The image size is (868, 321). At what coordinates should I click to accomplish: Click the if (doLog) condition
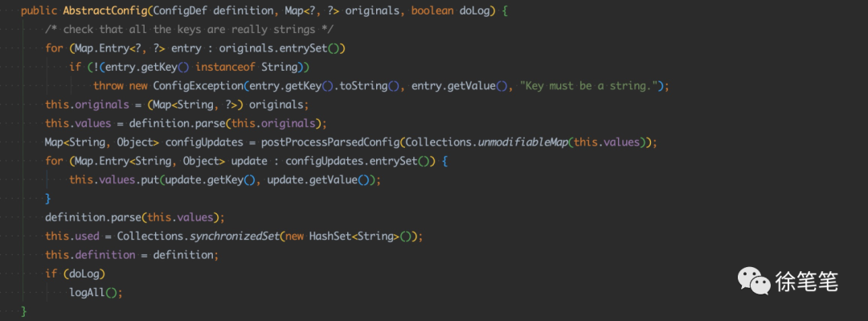point(76,274)
